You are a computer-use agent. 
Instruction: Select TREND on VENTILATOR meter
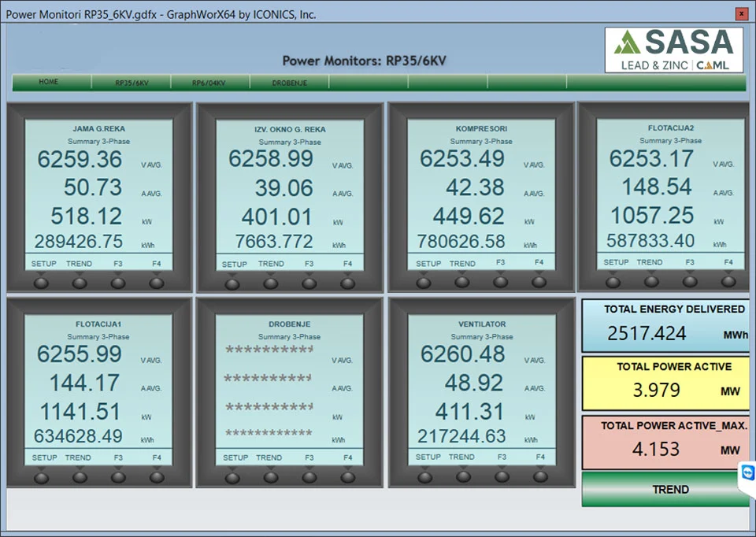point(461,457)
